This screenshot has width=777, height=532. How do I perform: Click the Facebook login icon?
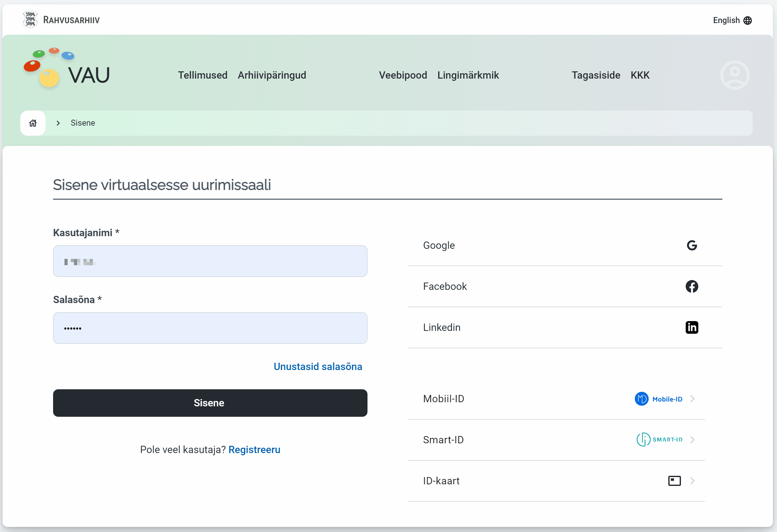pos(692,286)
